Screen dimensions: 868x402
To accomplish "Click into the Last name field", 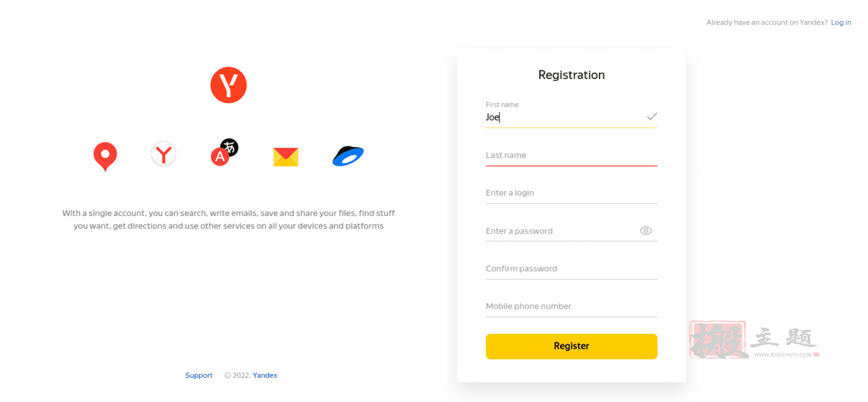I will click(572, 155).
